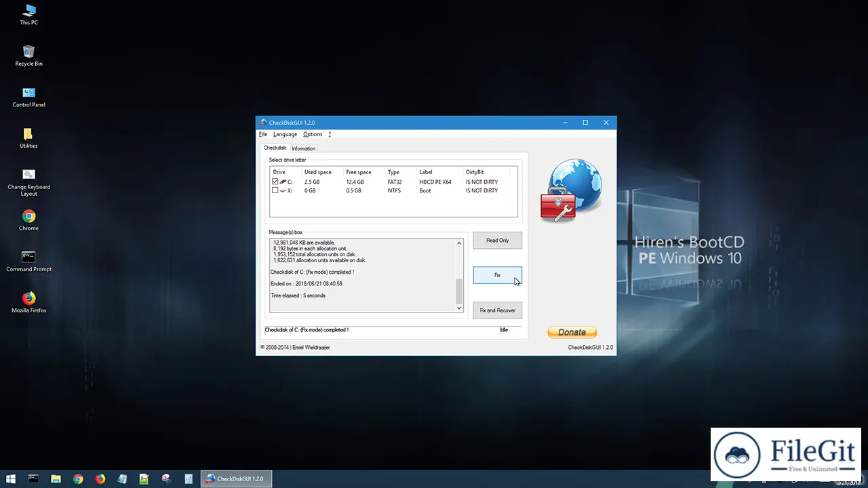Launch Command Prompt desktop icon
The height and width of the screenshot is (488, 868).
tap(28, 262)
